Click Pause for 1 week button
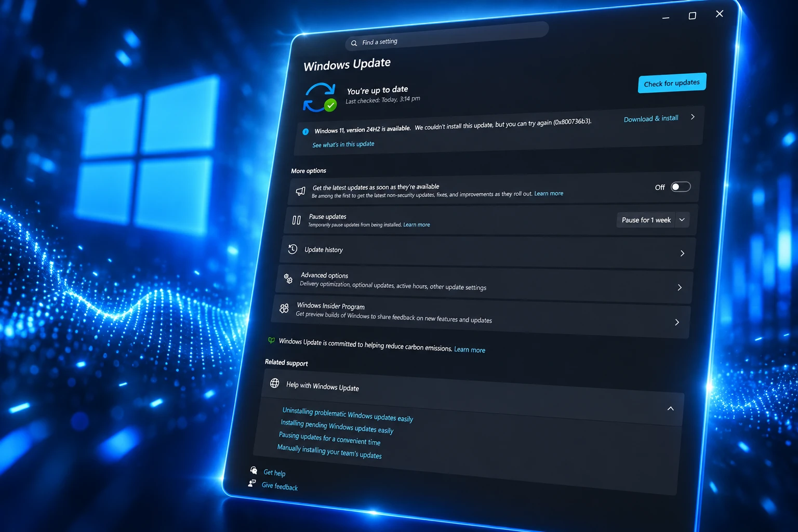This screenshot has height=532, width=798. (x=646, y=220)
